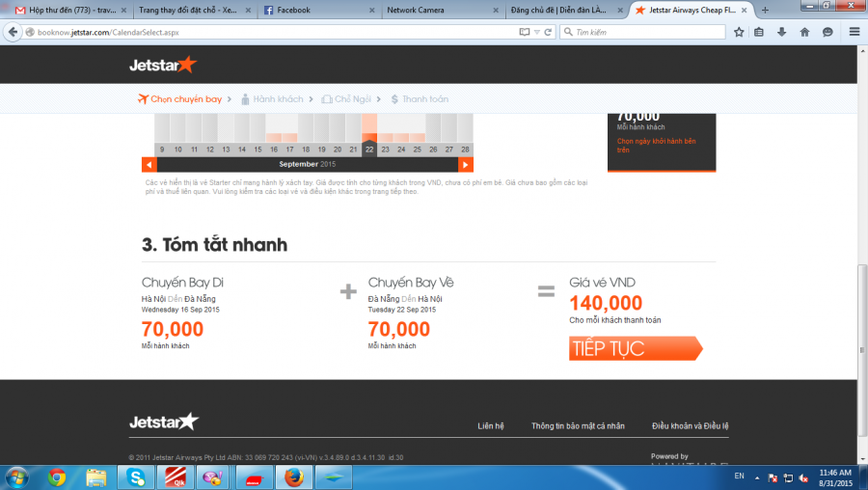
Task: Open a new browser tab
Action: click(x=766, y=10)
